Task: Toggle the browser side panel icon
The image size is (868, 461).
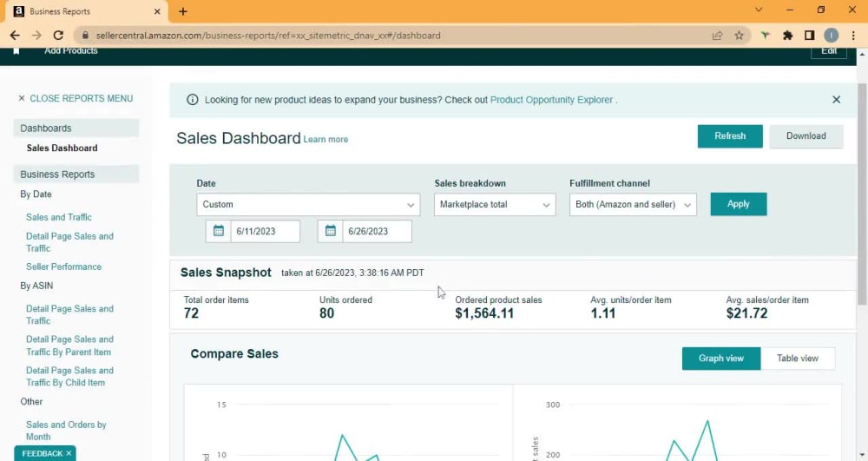Action: (x=809, y=36)
